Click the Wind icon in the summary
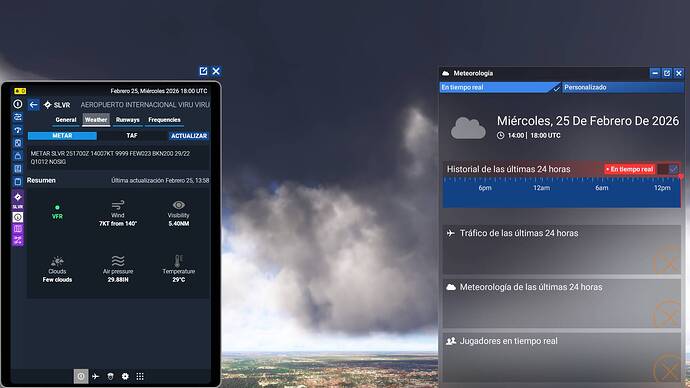The height and width of the screenshot is (388, 690). (118, 205)
